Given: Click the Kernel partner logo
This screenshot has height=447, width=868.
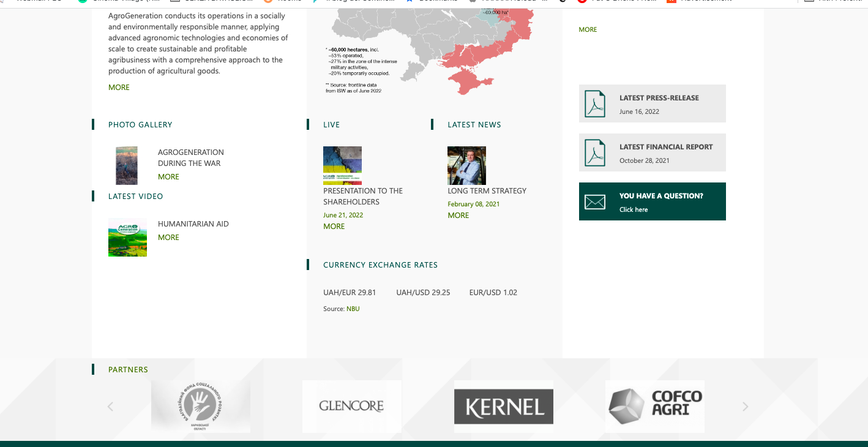Looking at the screenshot, I should pos(503,407).
